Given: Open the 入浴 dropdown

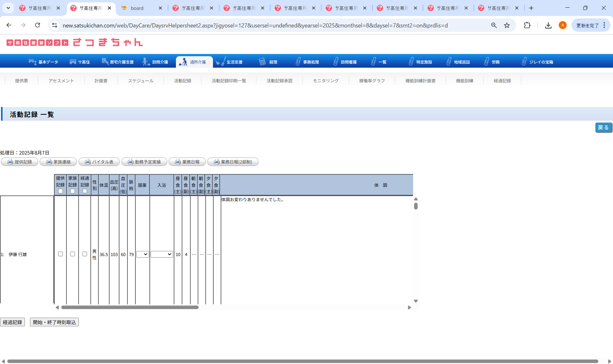Looking at the screenshot, I should tap(162, 254).
